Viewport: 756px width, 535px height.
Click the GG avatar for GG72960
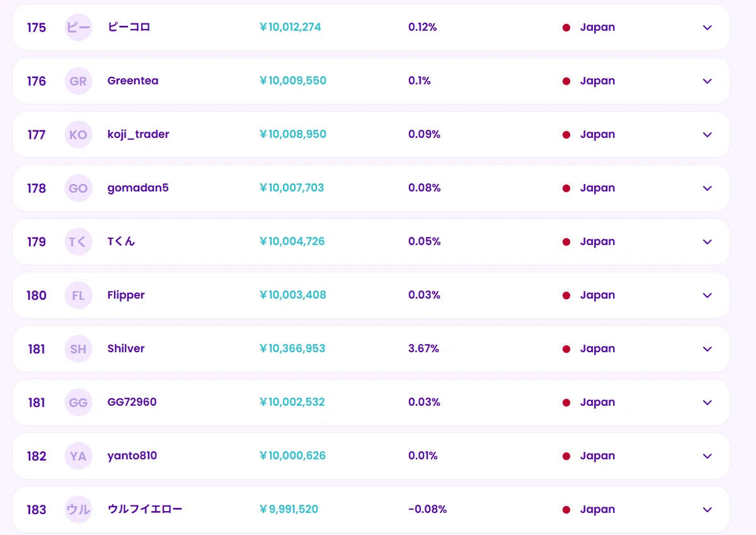[x=78, y=403]
